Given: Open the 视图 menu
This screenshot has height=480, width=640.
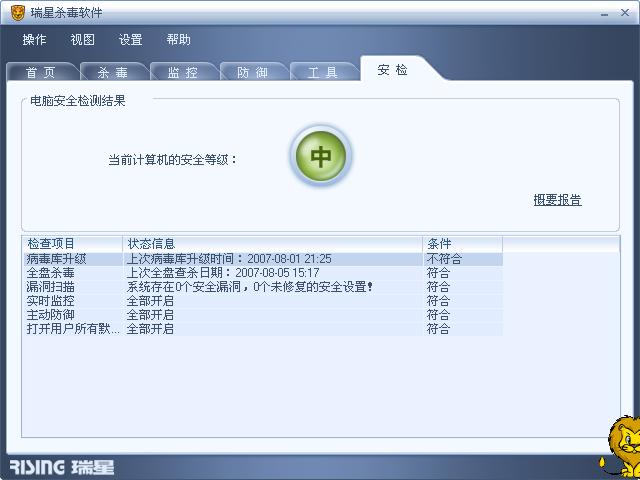Looking at the screenshot, I should point(82,40).
